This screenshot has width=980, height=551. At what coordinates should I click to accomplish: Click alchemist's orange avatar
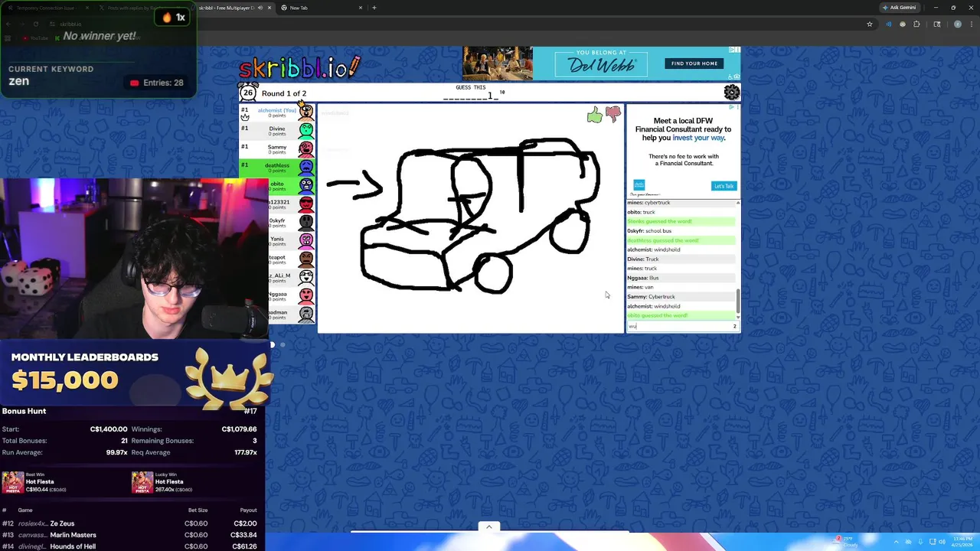pos(306,112)
